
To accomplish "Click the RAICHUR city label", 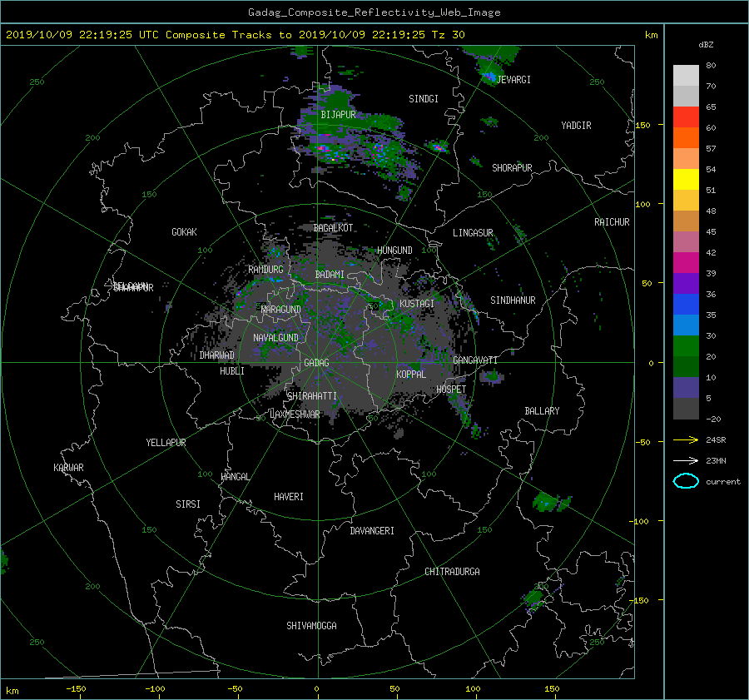I will tap(612, 222).
